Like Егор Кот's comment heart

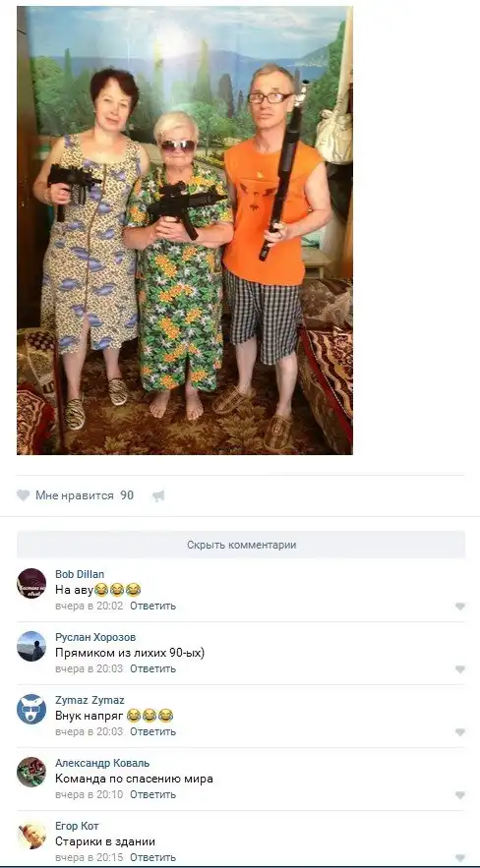point(460,858)
